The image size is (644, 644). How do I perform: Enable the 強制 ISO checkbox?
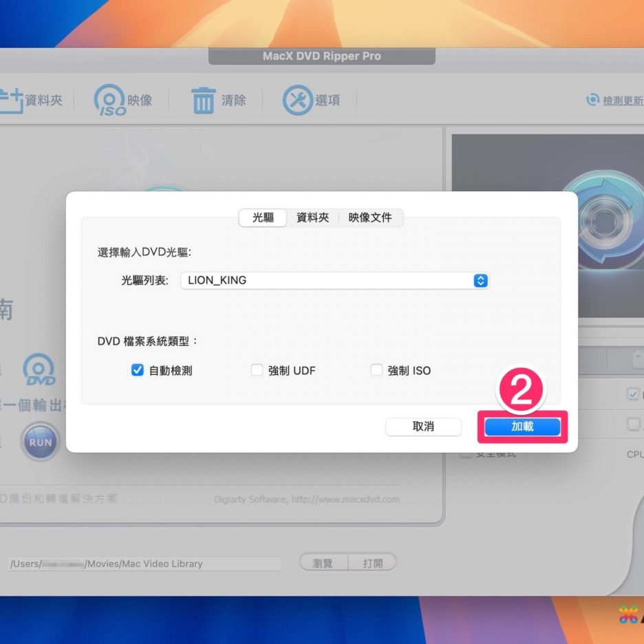(x=376, y=370)
